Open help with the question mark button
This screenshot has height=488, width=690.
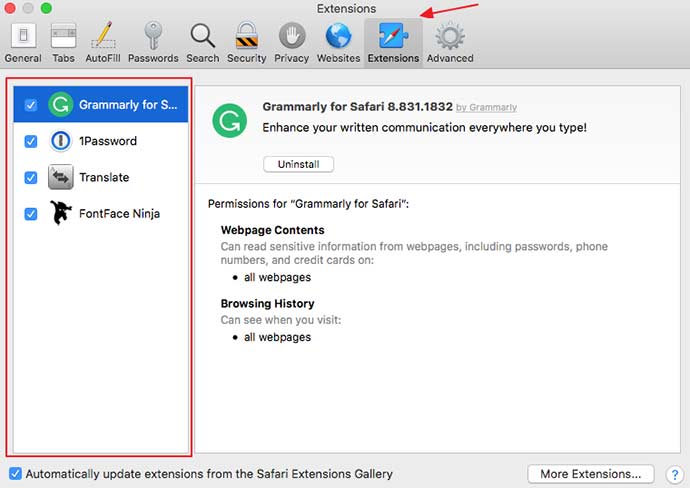pyautogui.click(x=674, y=474)
